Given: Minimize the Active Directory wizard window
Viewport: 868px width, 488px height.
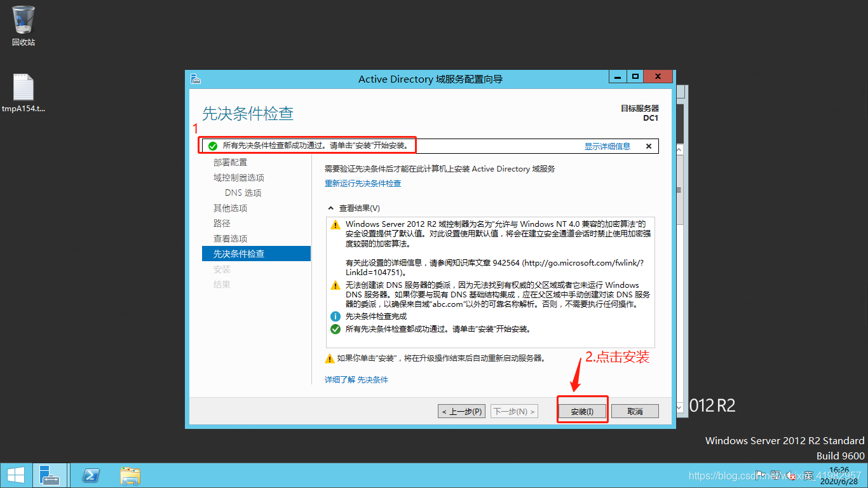Looking at the screenshot, I should [617, 77].
